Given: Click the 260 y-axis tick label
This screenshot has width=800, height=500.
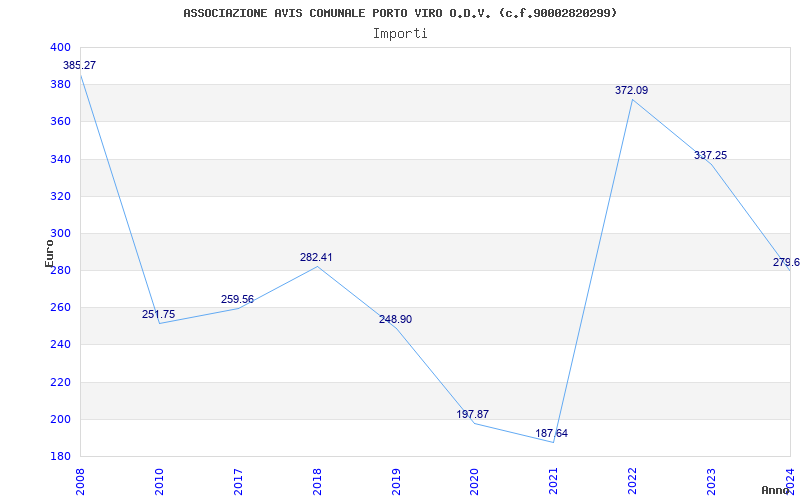Looking at the screenshot, I should click(x=60, y=308).
